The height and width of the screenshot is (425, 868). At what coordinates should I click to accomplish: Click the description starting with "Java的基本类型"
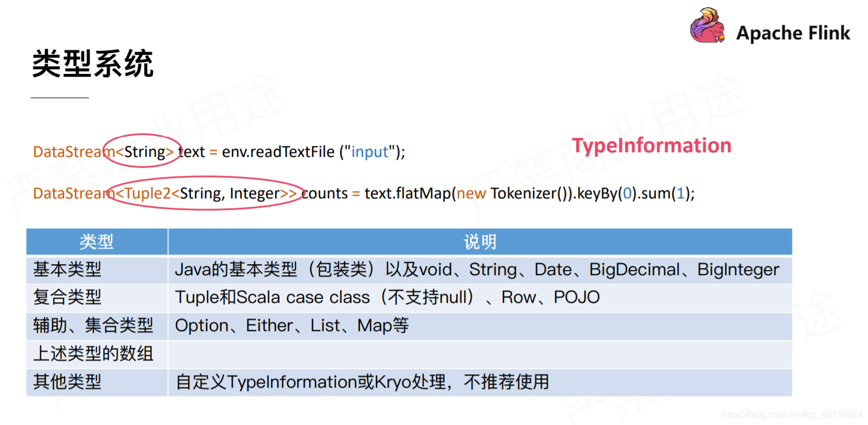coord(480,269)
